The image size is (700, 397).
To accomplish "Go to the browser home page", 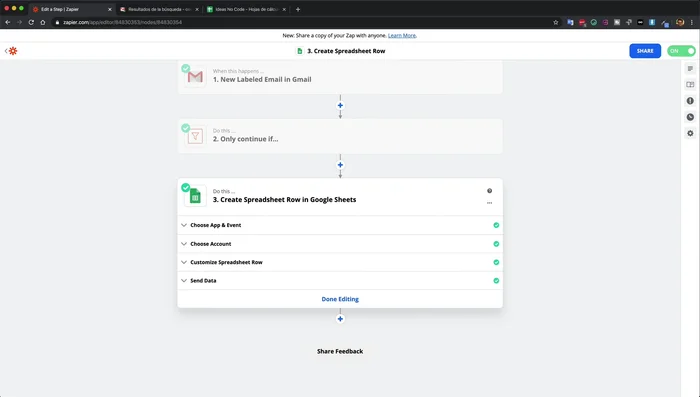I will (x=43, y=22).
